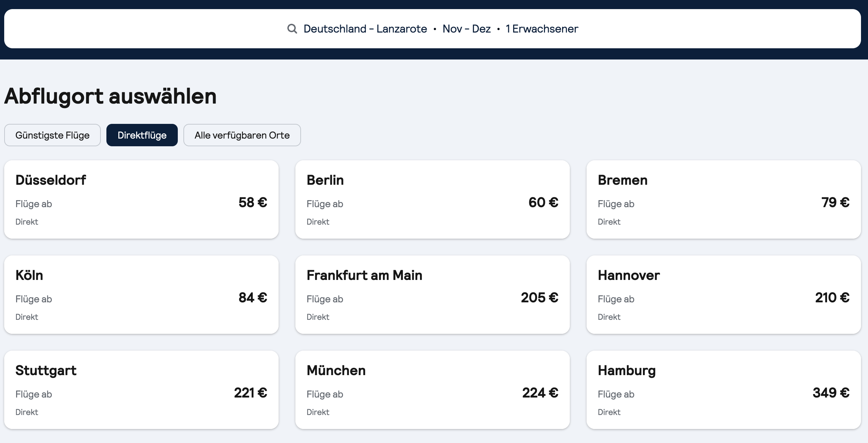868x443 pixels.
Task: Select the Günstigste Flüge filter
Action: click(52, 135)
